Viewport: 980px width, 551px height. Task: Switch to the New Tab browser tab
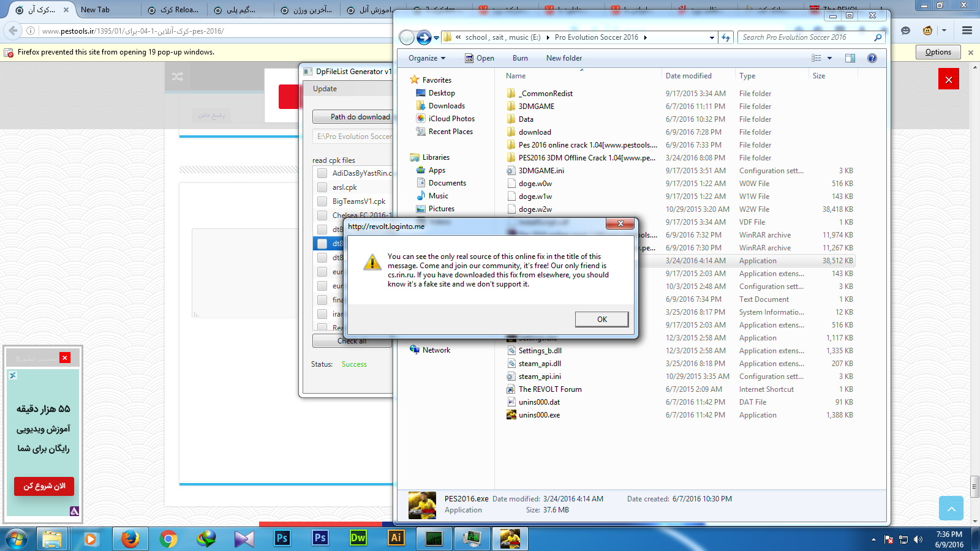tap(95, 10)
